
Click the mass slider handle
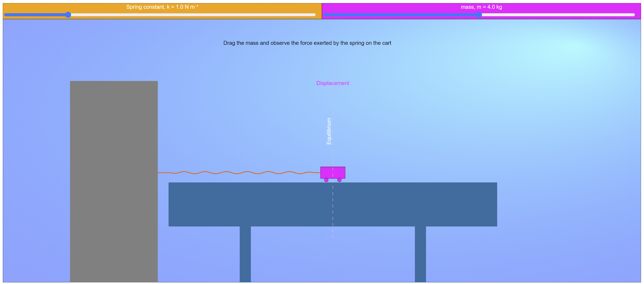pyautogui.click(x=479, y=15)
